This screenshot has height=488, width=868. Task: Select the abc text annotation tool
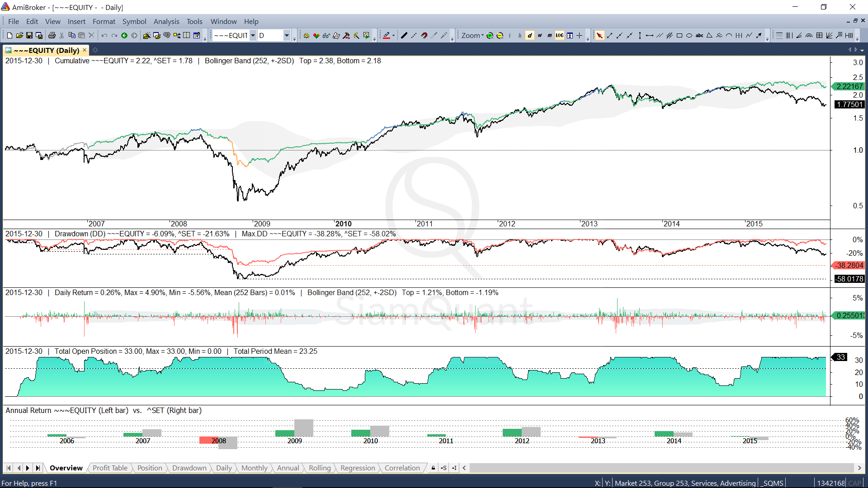(x=699, y=36)
